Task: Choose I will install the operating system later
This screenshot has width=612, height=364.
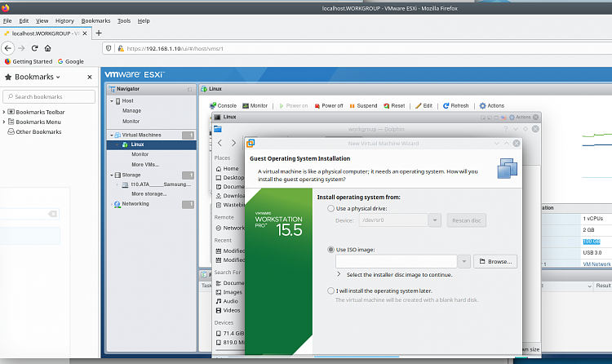Action: (x=331, y=291)
